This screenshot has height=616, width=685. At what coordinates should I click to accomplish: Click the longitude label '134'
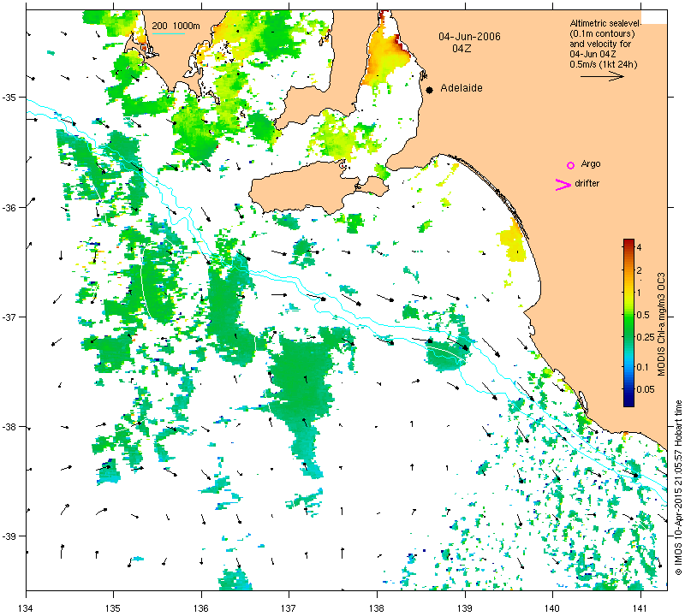click(x=27, y=607)
